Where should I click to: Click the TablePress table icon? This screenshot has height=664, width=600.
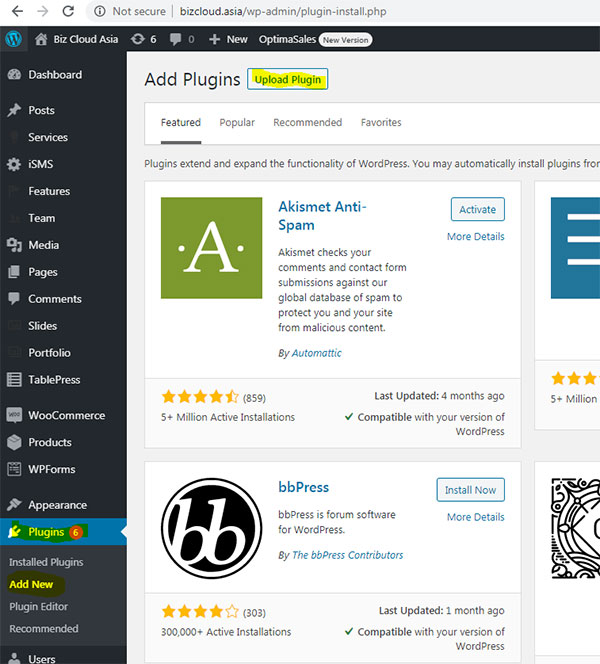click(14, 379)
